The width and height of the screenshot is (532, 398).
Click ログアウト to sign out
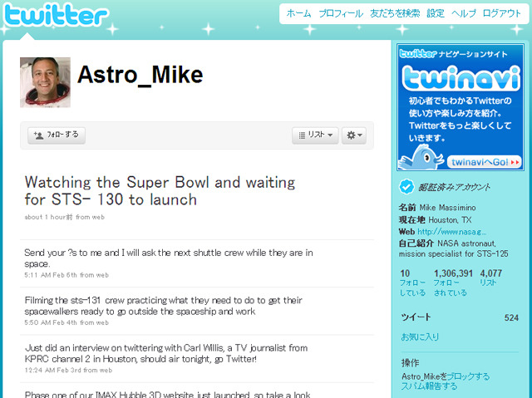coord(501,13)
